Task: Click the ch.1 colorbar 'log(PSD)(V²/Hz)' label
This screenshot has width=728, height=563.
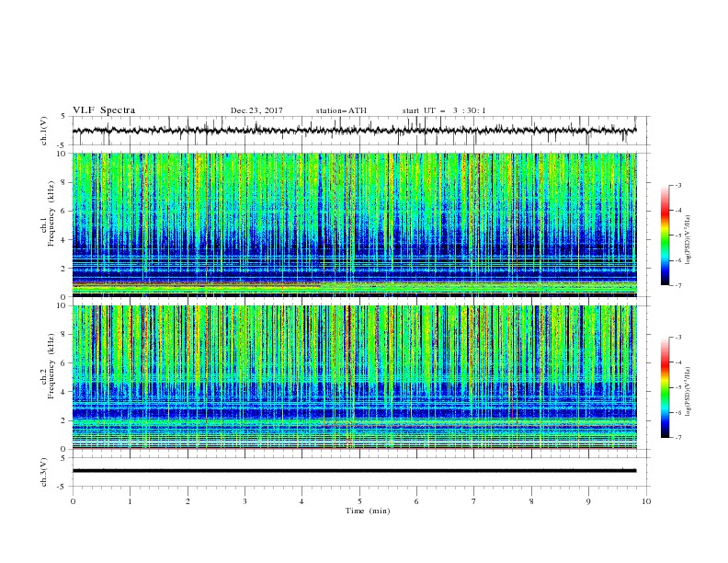Action: point(688,240)
